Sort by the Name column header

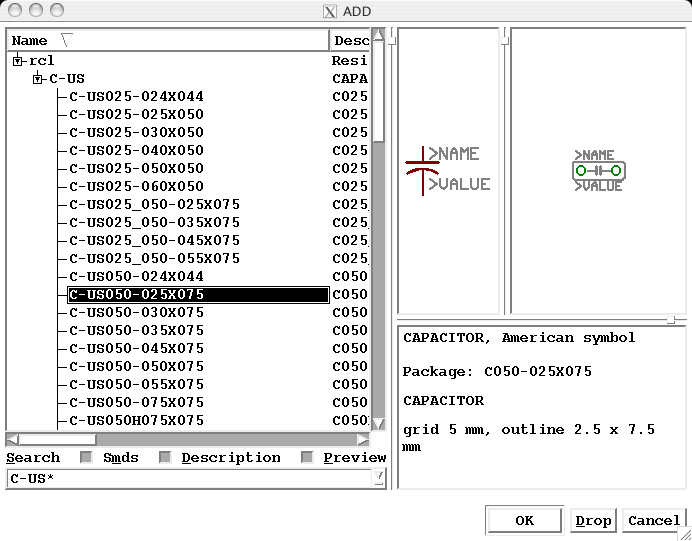[168, 41]
